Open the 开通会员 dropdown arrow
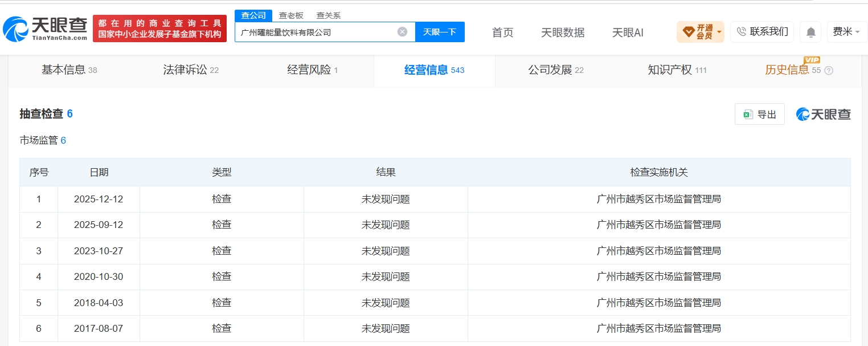Screen dimensions: 868x346 (x=719, y=32)
